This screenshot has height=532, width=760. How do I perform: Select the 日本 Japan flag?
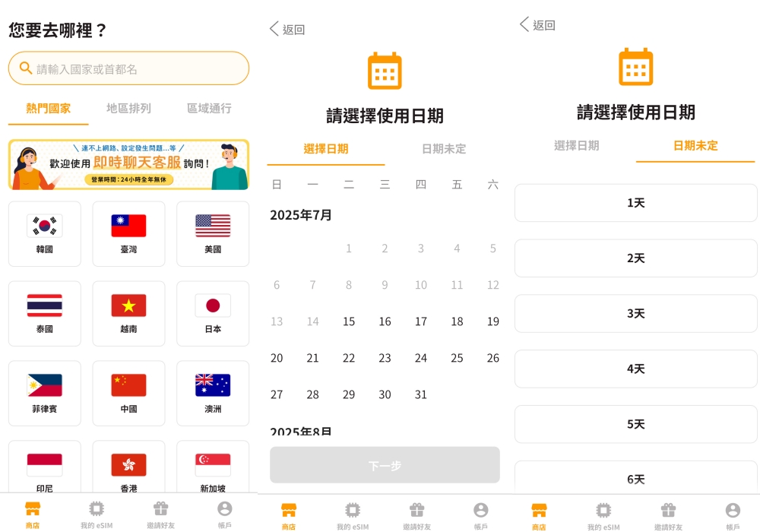(x=213, y=313)
